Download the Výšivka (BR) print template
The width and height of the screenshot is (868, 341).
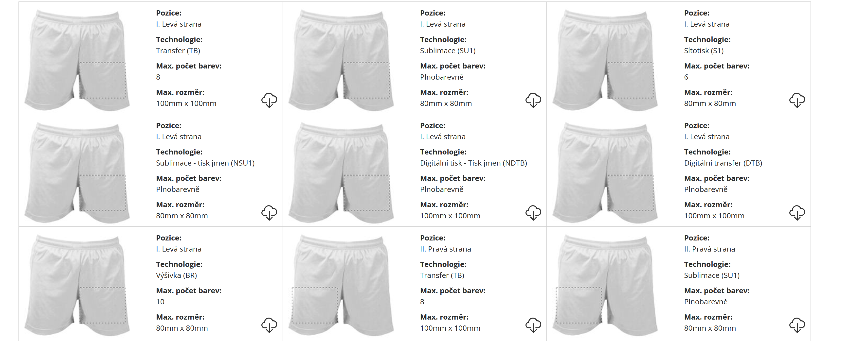coord(269,325)
